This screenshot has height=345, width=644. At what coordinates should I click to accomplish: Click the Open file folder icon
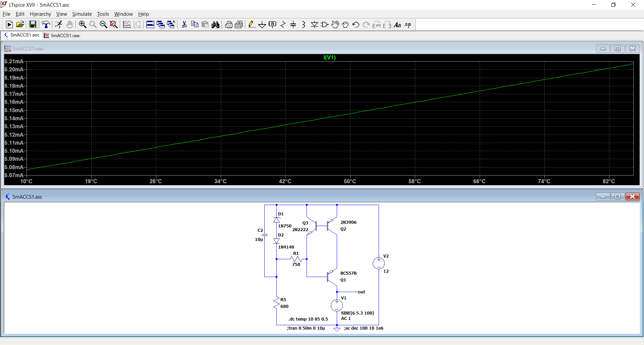tap(20, 24)
